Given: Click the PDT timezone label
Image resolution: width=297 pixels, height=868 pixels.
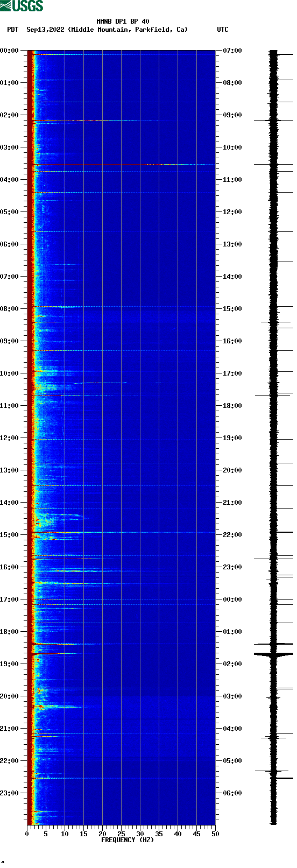Looking at the screenshot, I should 12,30.
